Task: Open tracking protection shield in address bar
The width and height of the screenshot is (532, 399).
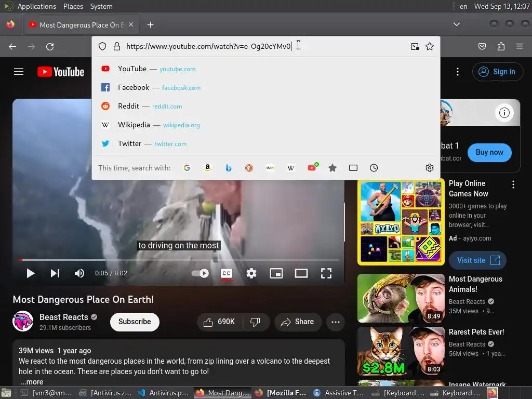Action: pyautogui.click(x=102, y=46)
